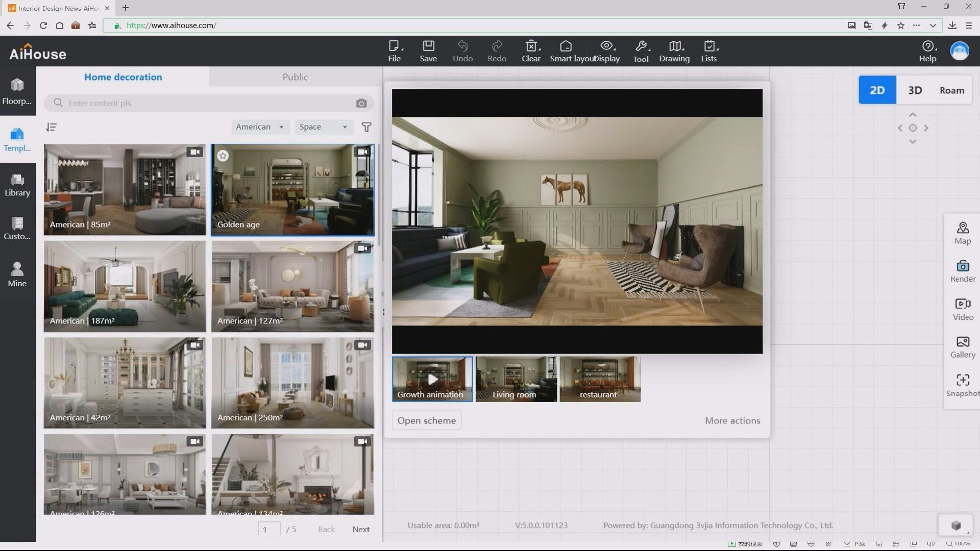Image resolution: width=980 pixels, height=551 pixels.
Task: Open the Video creation tool
Action: 963,309
